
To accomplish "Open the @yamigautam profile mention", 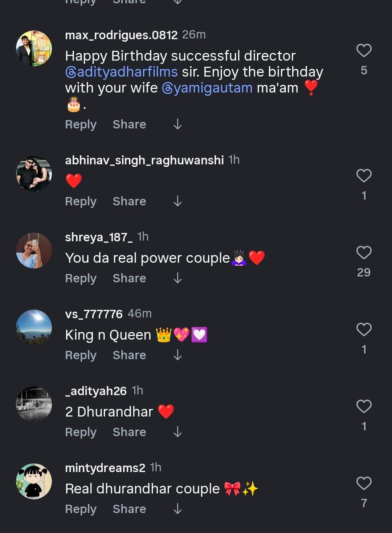I will click(208, 87).
